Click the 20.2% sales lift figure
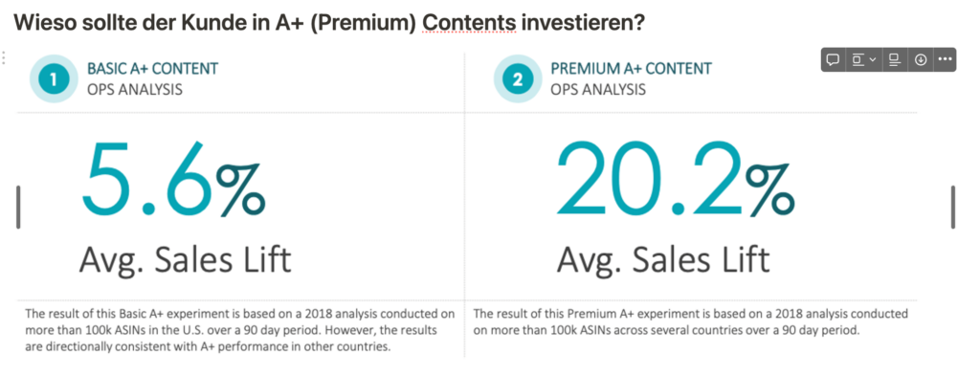980x375 pixels. tap(675, 178)
